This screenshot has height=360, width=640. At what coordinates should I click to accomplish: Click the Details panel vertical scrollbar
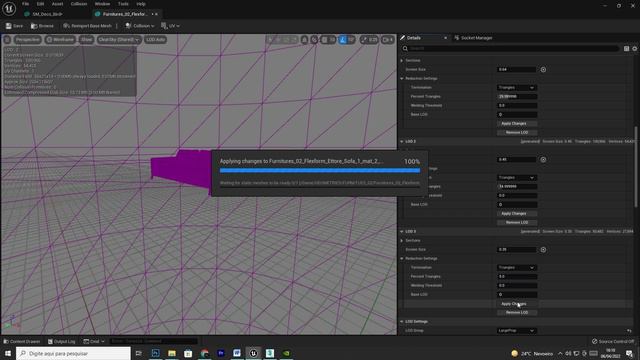[x=636, y=167]
